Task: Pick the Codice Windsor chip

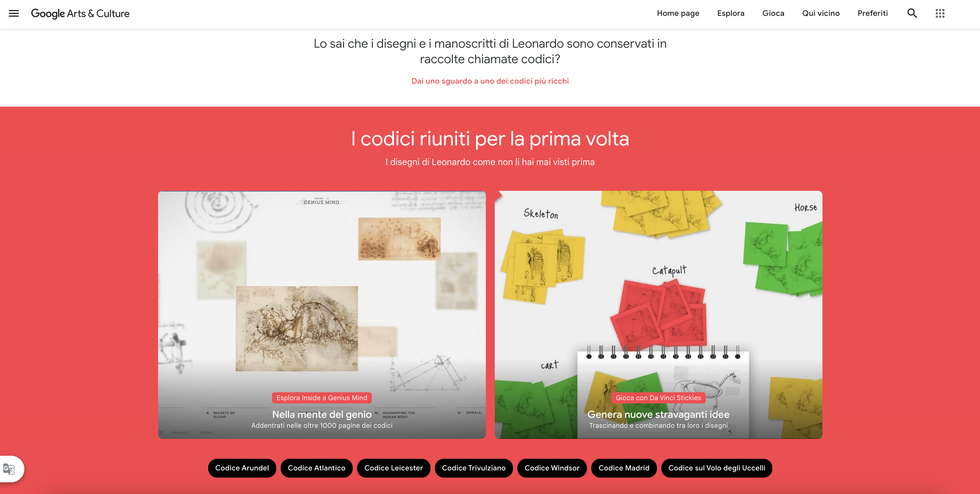Action: point(551,468)
